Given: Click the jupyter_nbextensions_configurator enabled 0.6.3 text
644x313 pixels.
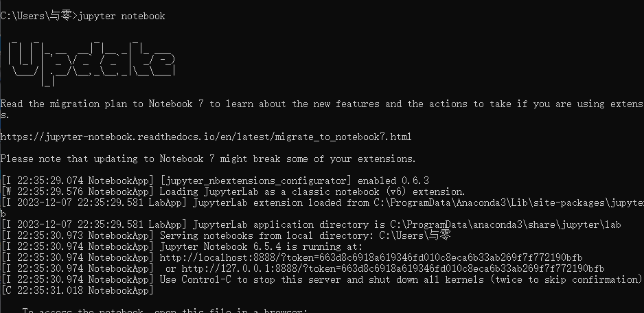Looking at the screenshot, I should 294,181.
